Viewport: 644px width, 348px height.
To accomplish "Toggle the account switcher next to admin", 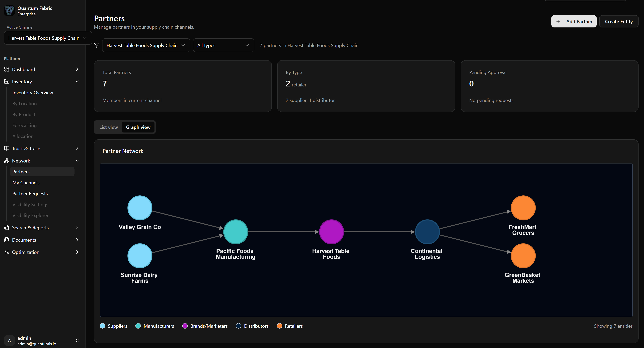I will pyautogui.click(x=77, y=340).
